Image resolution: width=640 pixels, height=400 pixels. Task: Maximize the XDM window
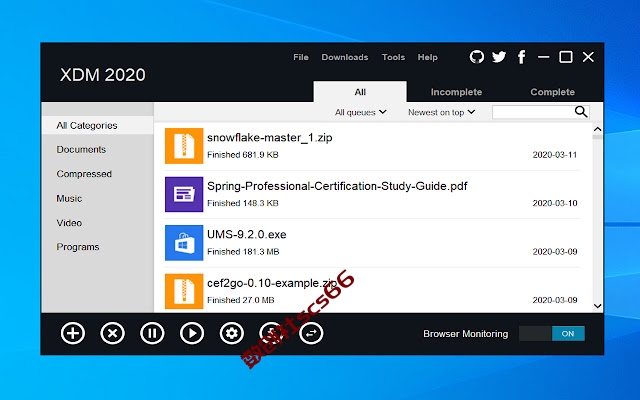[566, 57]
